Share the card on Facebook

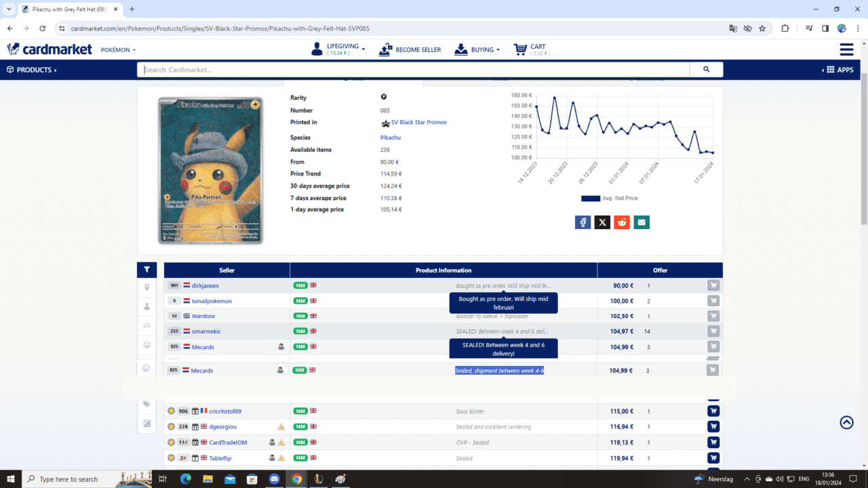(583, 222)
